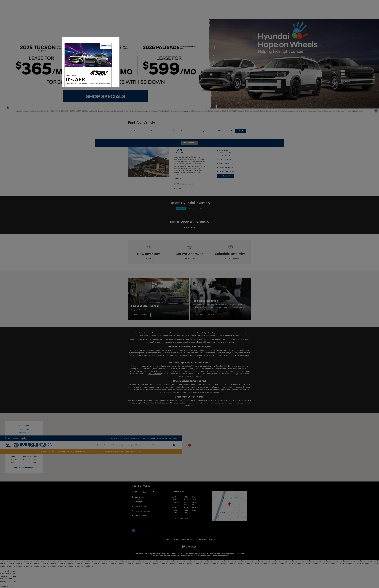The width and height of the screenshot is (379, 588).
Task: Open the Service & Parts nav menu
Action: [151, 445]
